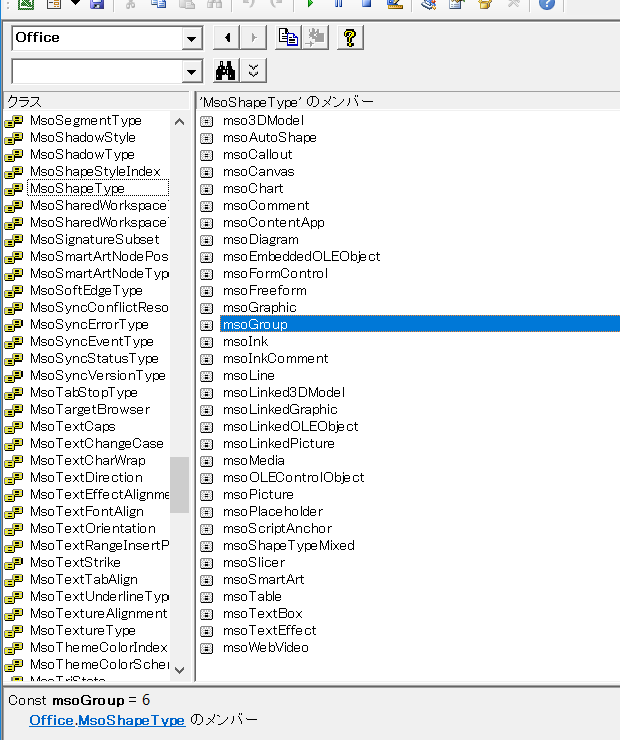Open the MsoShapeType link in details pane
Viewport: 620px width, 740px height.
point(131,720)
